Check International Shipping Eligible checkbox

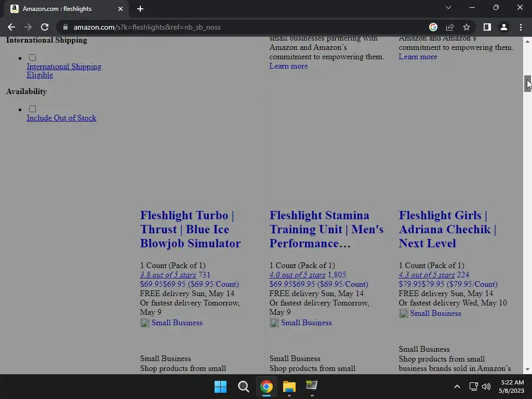(33, 57)
